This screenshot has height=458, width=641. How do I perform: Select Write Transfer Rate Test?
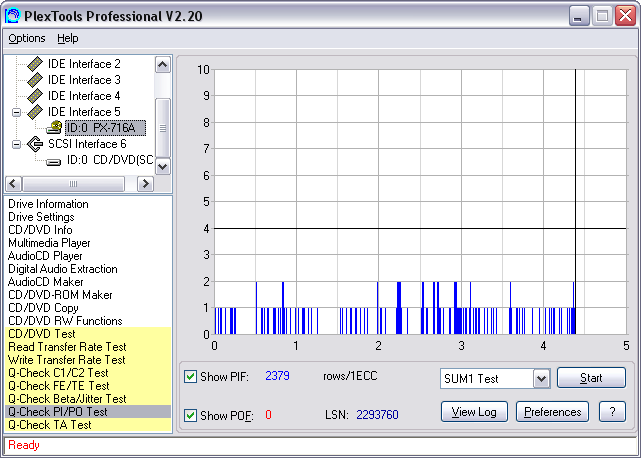pyautogui.click(x=88, y=360)
